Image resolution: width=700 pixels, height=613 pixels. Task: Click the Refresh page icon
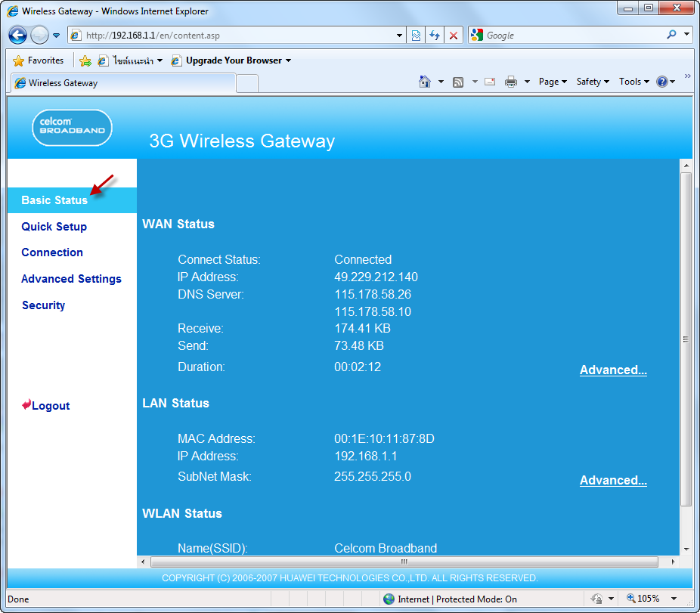(435, 36)
